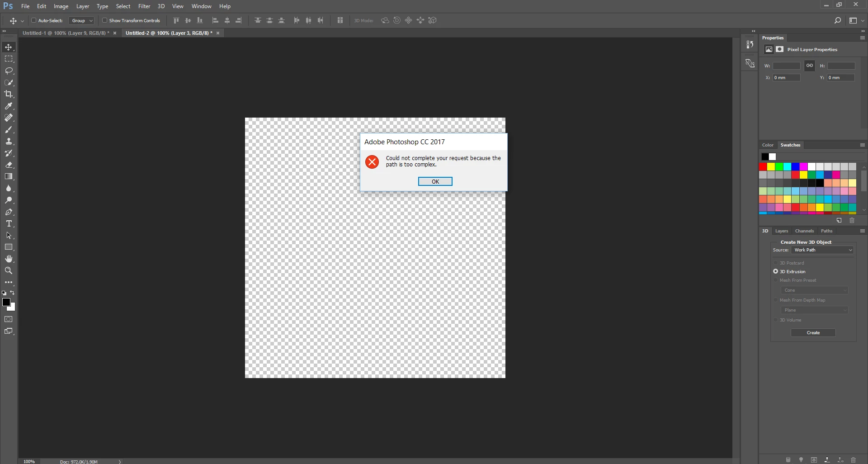Reset default foreground and background colors
Screen dimensions: 868x464
4,293
